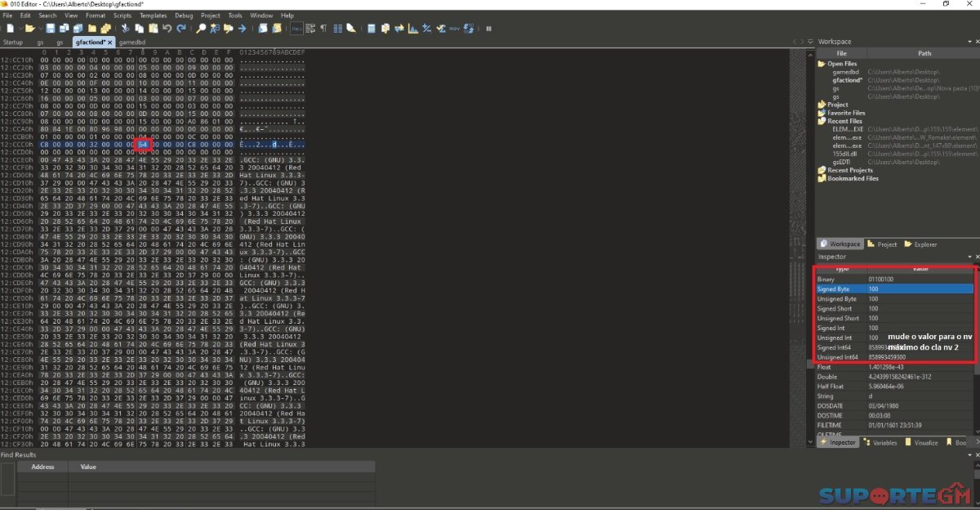Click the Goto arrow toolbar icon
The width and height of the screenshot is (980, 510).
pos(243,28)
